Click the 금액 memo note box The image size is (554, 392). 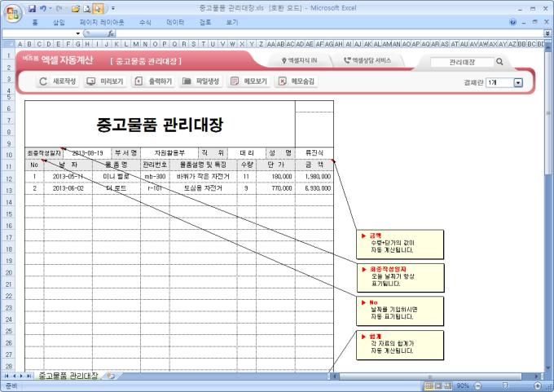click(x=400, y=244)
